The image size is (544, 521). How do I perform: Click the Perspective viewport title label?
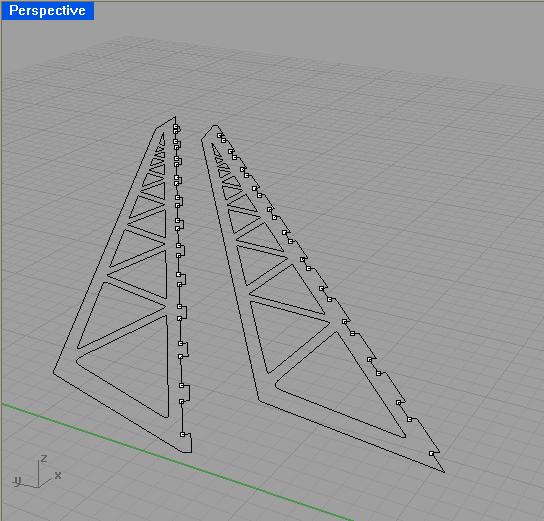tap(48, 10)
